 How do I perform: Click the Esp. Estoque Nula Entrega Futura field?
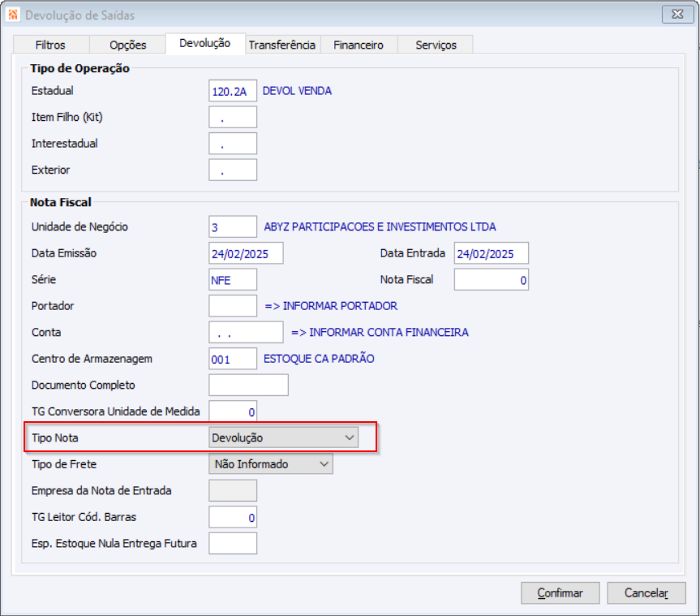tap(233, 543)
